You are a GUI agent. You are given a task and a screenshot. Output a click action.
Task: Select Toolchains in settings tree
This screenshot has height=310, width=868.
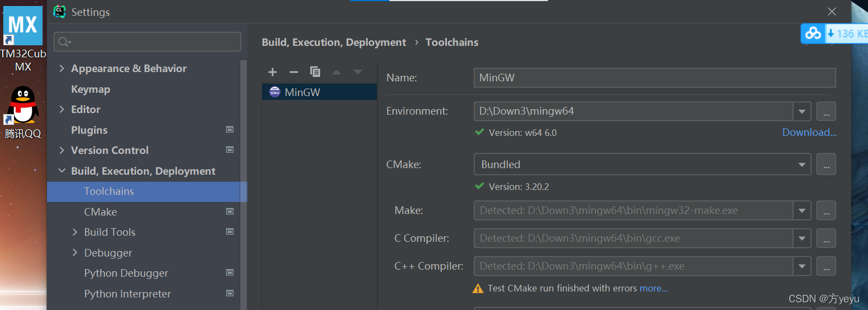(x=144, y=192)
